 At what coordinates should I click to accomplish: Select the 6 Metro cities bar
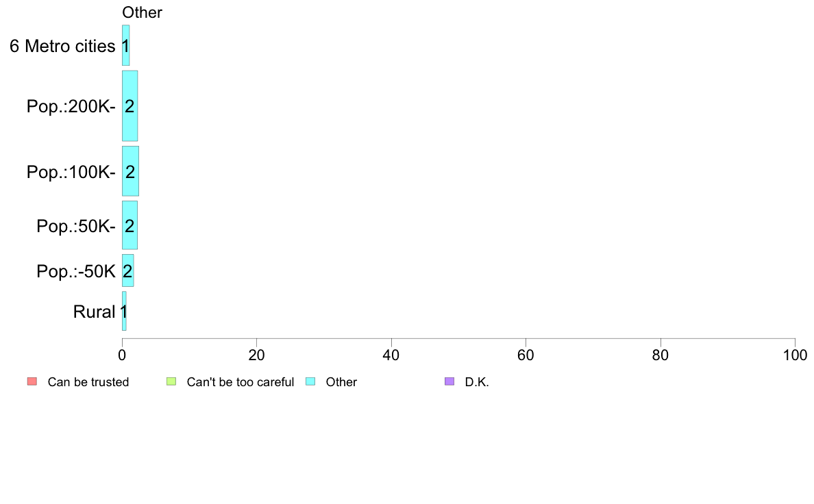pos(125,46)
